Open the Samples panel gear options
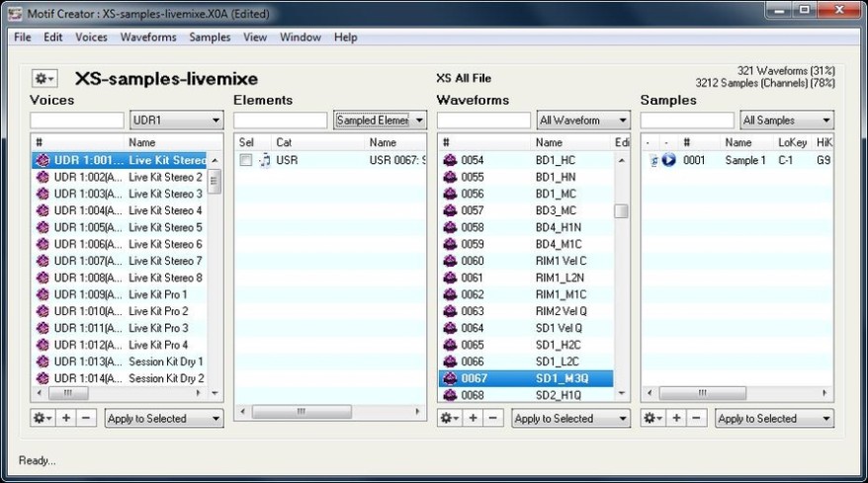Image resolution: width=868 pixels, height=483 pixels. click(x=652, y=418)
